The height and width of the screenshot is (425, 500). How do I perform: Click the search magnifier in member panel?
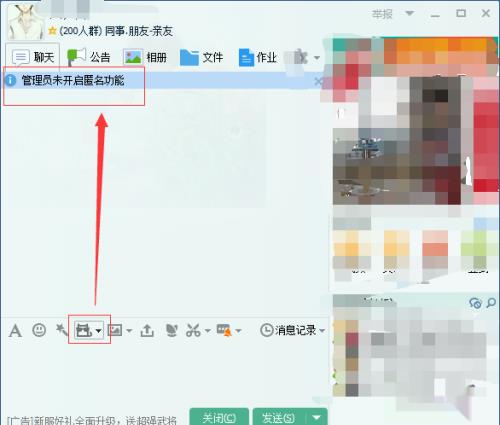pos(491,303)
